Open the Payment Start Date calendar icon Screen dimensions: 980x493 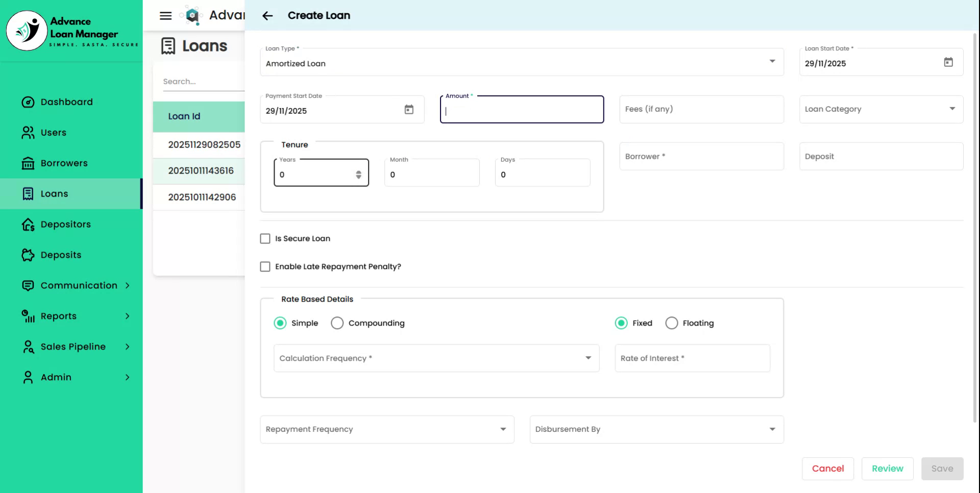pyautogui.click(x=409, y=110)
